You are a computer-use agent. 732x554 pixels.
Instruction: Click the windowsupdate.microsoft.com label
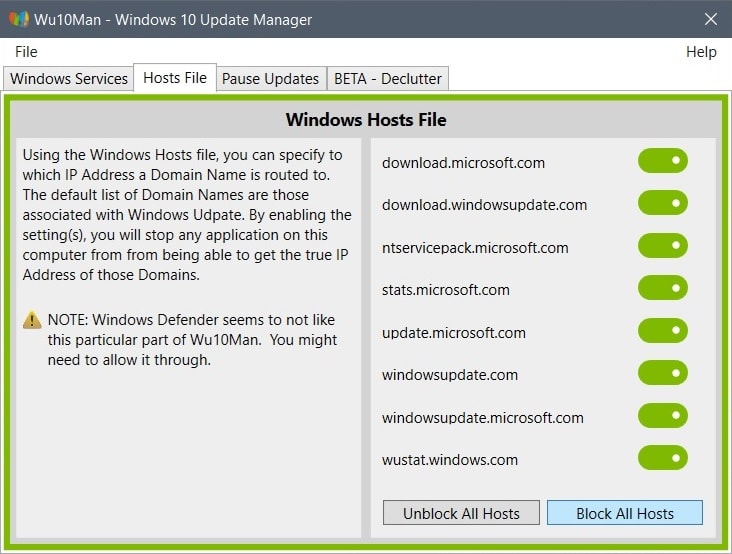pos(482,418)
